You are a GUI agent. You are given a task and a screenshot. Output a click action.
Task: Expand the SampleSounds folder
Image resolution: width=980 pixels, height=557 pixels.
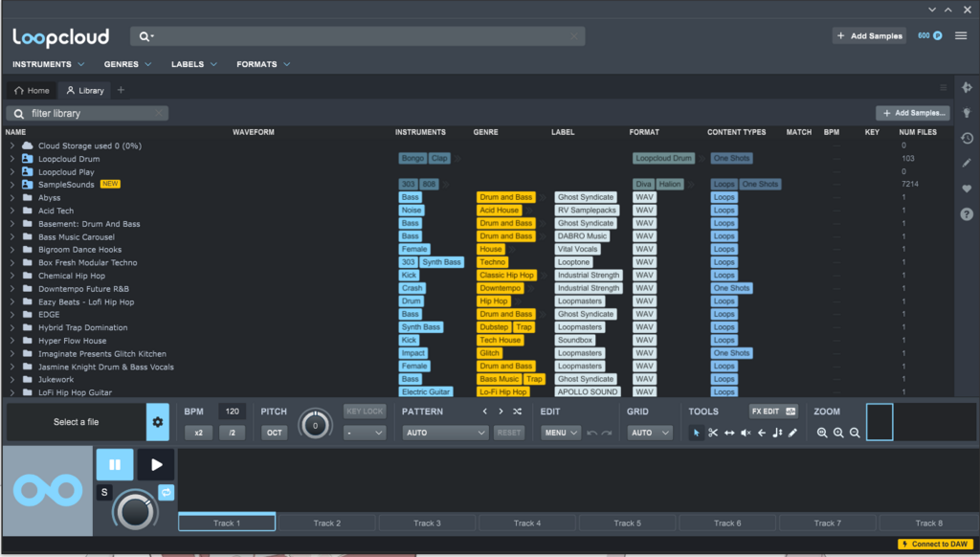tap(11, 185)
